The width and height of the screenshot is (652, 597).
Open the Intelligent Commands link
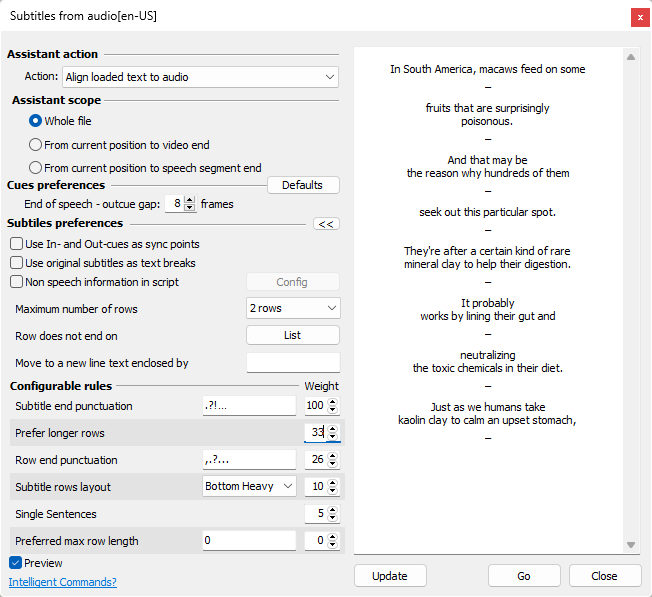coord(62,582)
